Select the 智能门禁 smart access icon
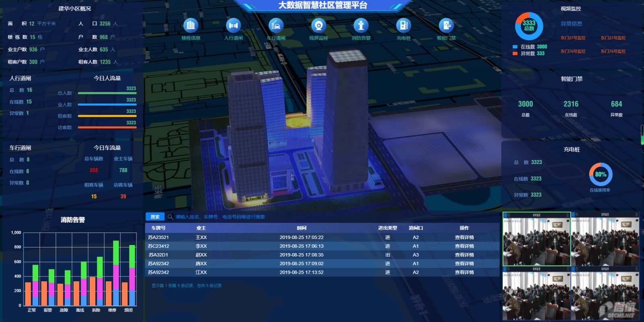644x322 pixels. [446, 26]
